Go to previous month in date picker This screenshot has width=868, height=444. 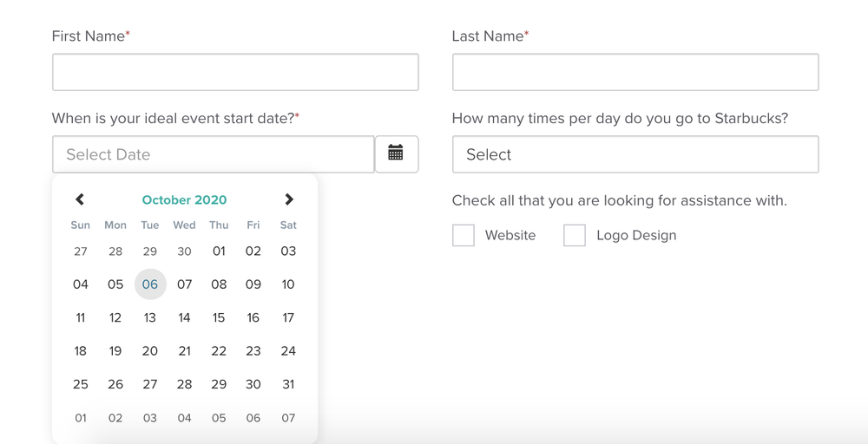point(80,199)
